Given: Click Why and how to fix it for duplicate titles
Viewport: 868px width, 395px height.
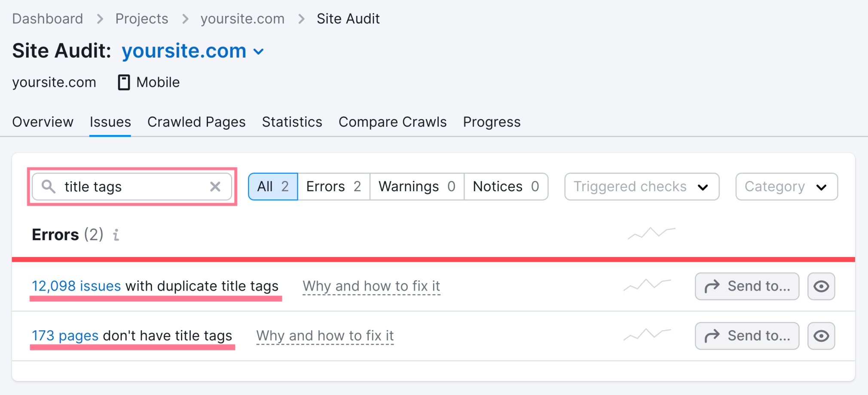Looking at the screenshot, I should click(x=371, y=286).
